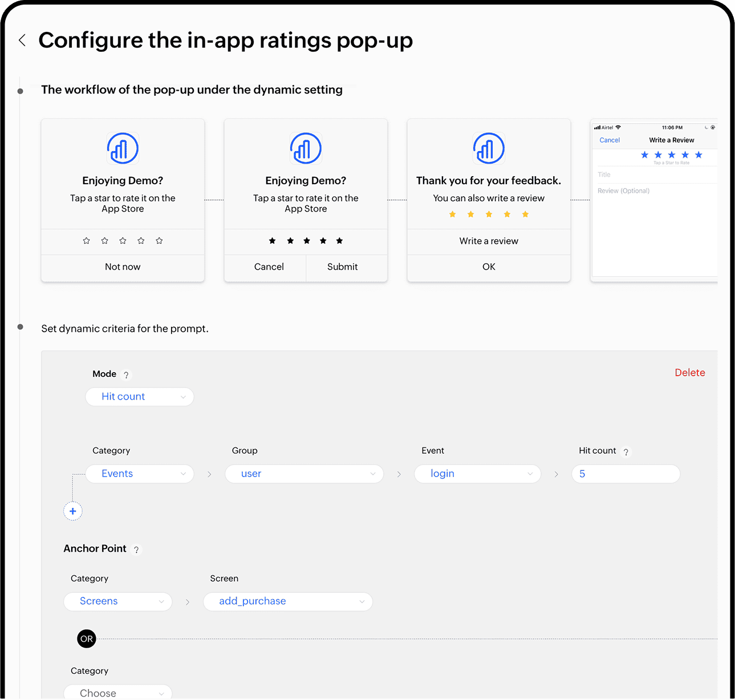Image resolution: width=735 pixels, height=700 pixels.
Task: Click the Hit count input field containing 5
Action: [x=626, y=474]
